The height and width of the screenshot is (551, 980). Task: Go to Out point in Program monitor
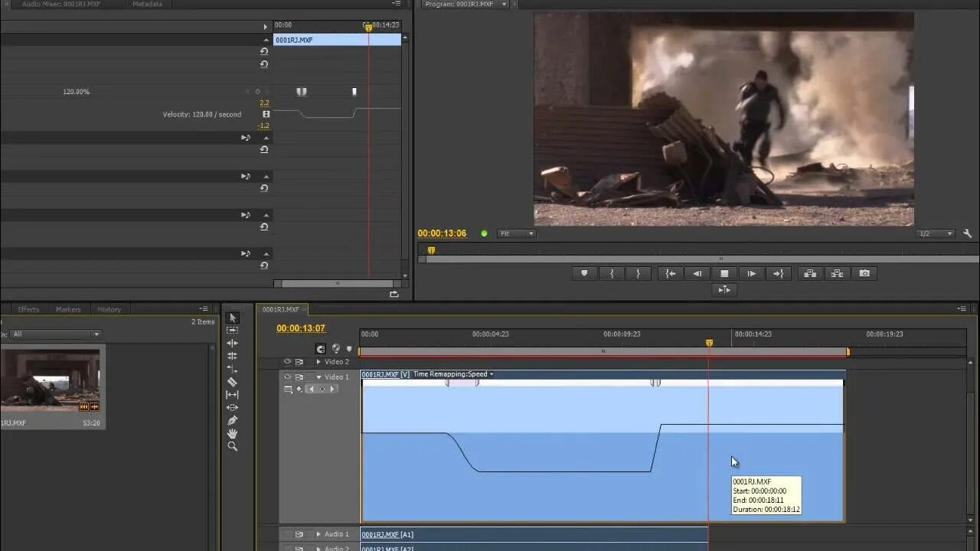[x=779, y=273]
